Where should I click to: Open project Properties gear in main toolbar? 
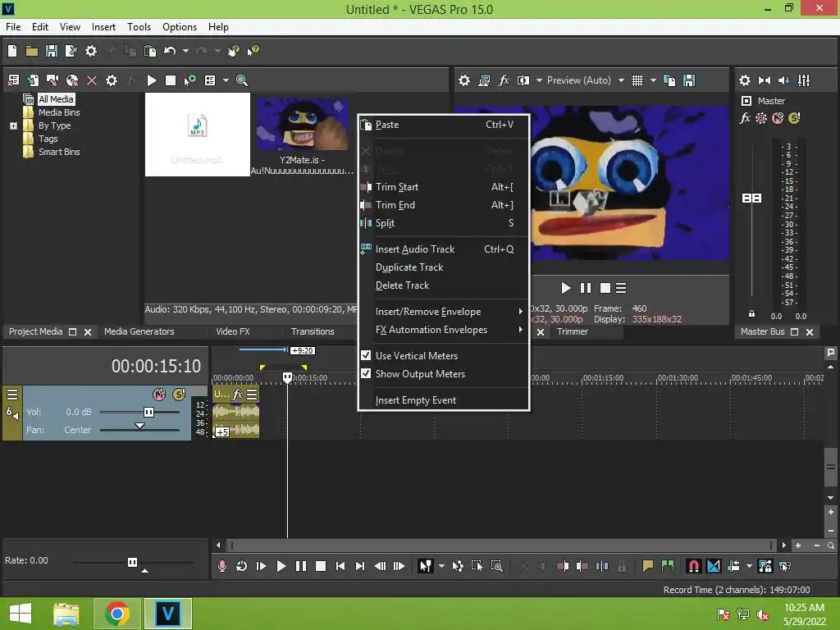click(91, 51)
